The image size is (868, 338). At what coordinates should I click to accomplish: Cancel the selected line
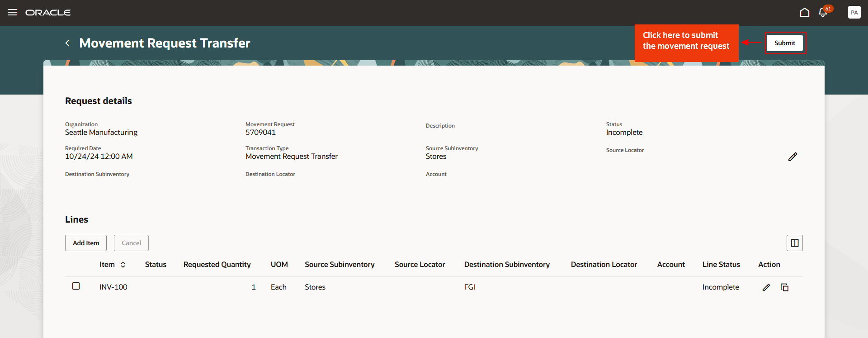click(131, 243)
